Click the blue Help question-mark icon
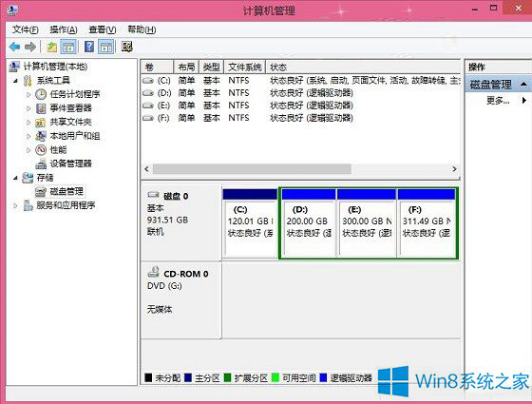Screen dimensions: 532x404 tap(89, 47)
